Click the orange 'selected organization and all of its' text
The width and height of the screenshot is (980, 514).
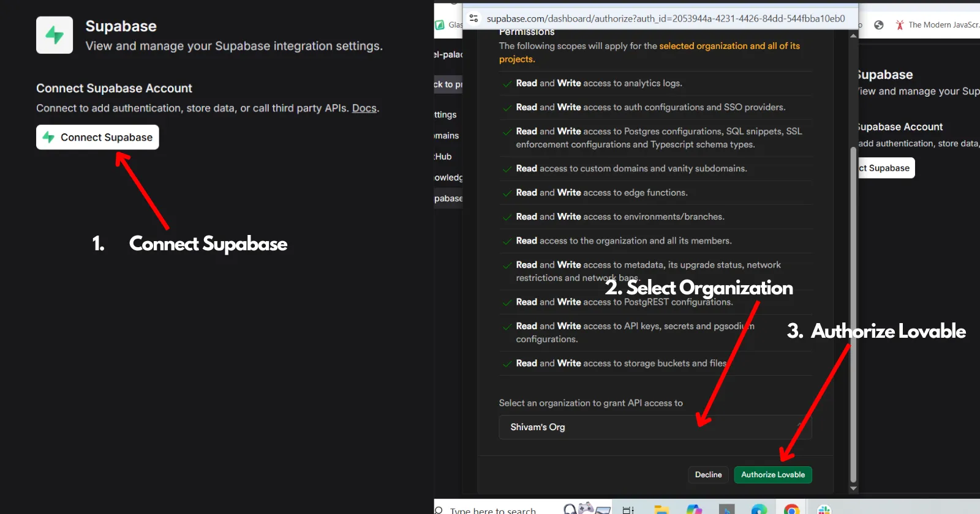(729, 46)
